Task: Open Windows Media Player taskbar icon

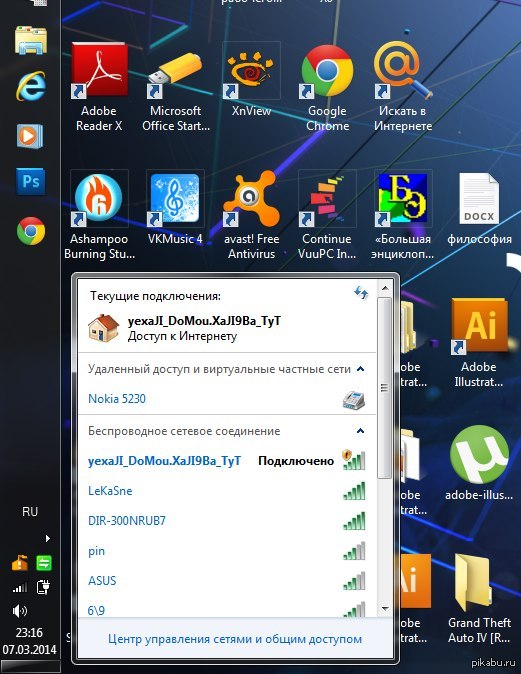Action: click(x=30, y=136)
